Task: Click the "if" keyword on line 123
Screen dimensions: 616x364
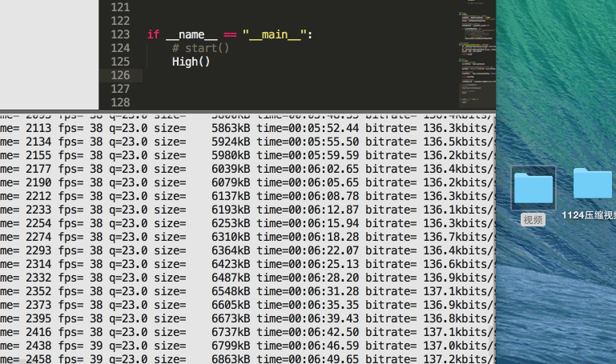Action: coord(153,34)
